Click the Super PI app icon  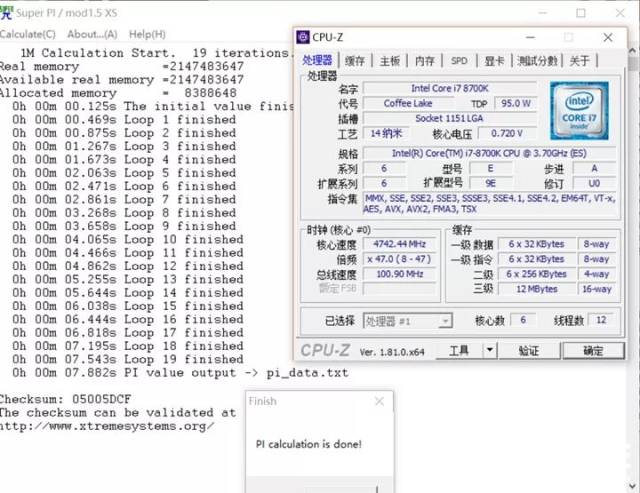point(6,13)
